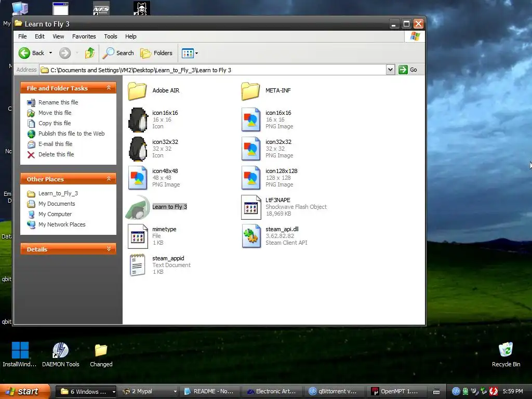Collapse File and Folder Tasks panel

[x=109, y=88]
